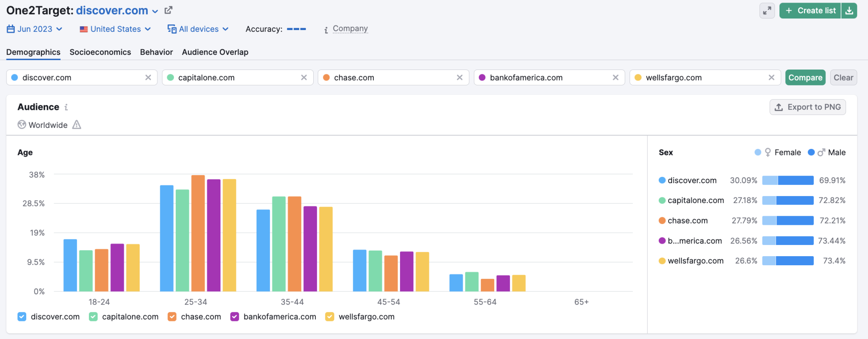
Task: Click the capitalone.com bar in 35-44 group
Action: point(279,244)
